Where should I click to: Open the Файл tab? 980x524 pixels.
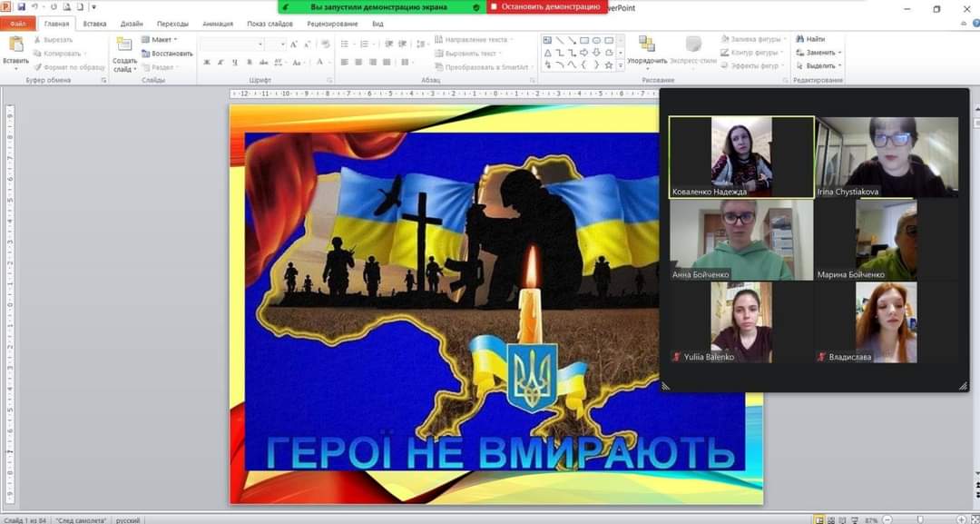pos(17,24)
